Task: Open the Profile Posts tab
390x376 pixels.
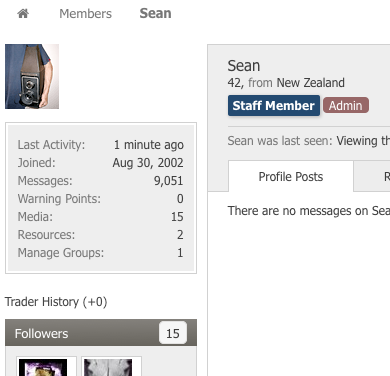Action: coord(291,176)
